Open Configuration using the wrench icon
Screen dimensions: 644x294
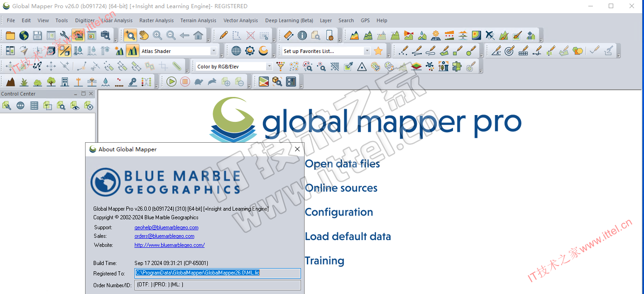click(x=64, y=35)
